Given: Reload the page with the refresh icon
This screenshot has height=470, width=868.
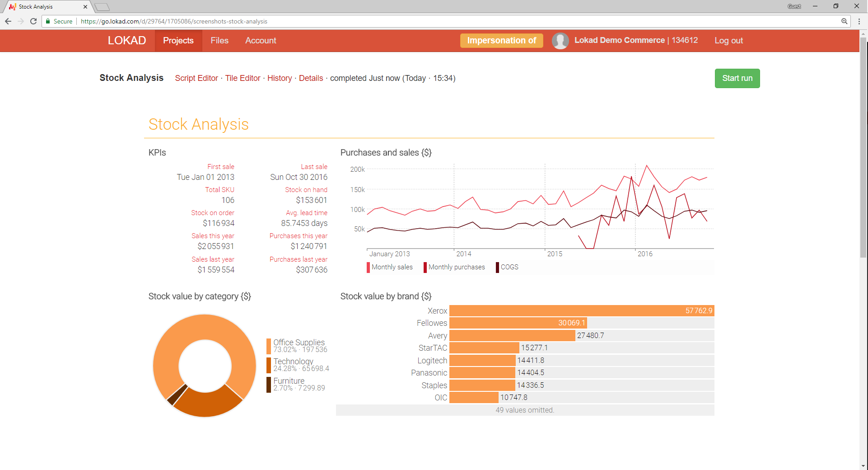Looking at the screenshot, I should pos(33,21).
